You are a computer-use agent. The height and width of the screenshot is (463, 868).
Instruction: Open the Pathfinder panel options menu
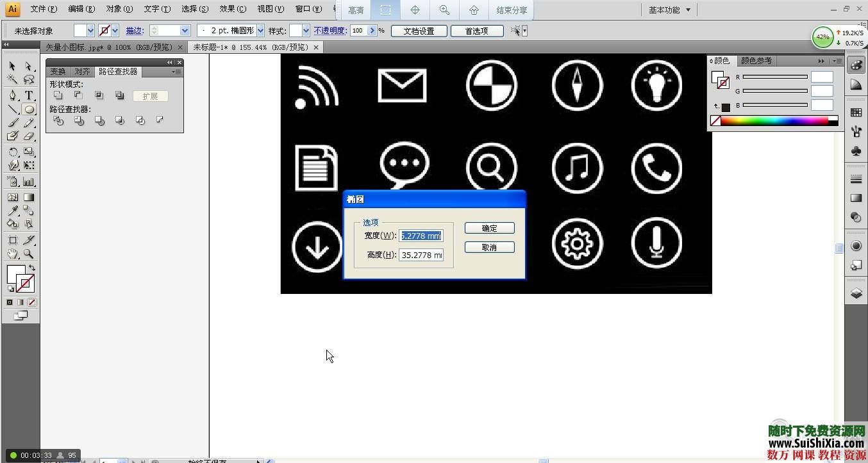(x=176, y=72)
